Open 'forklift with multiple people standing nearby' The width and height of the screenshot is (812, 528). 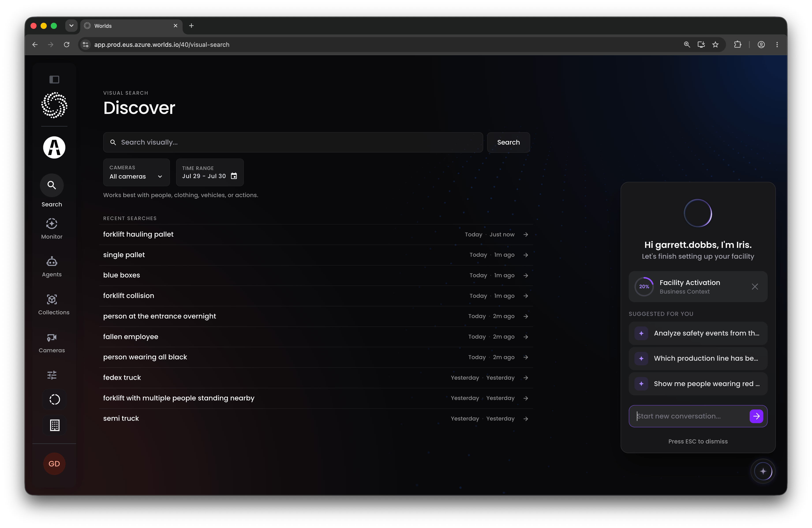pos(316,398)
